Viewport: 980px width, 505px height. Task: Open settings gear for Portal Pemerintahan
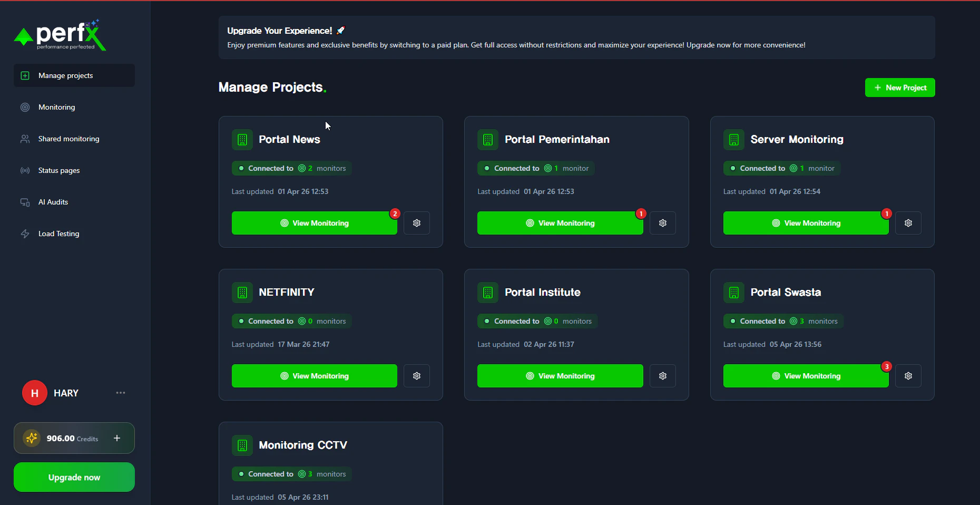pyautogui.click(x=663, y=223)
